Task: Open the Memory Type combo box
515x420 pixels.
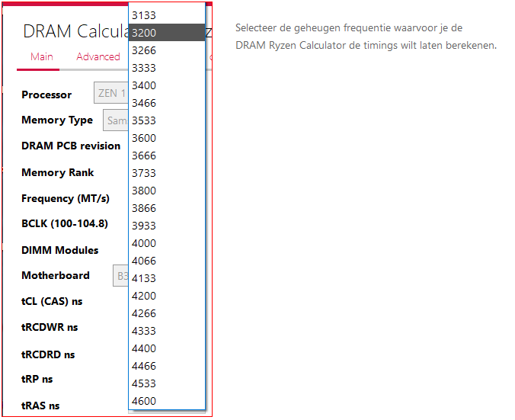Action: click(x=116, y=120)
